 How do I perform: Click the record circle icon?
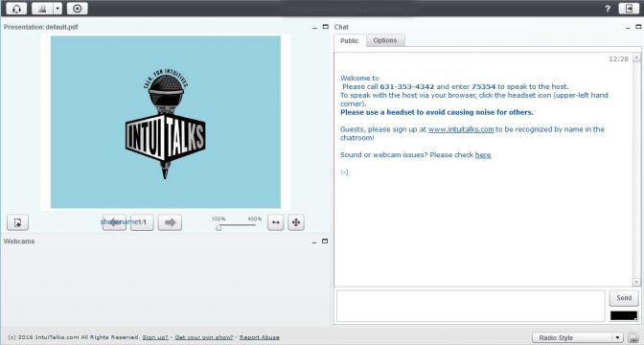78,9
